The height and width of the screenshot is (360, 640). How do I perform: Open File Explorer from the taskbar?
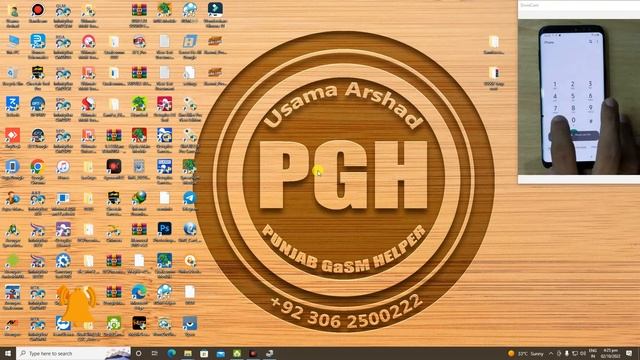pos(188,353)
